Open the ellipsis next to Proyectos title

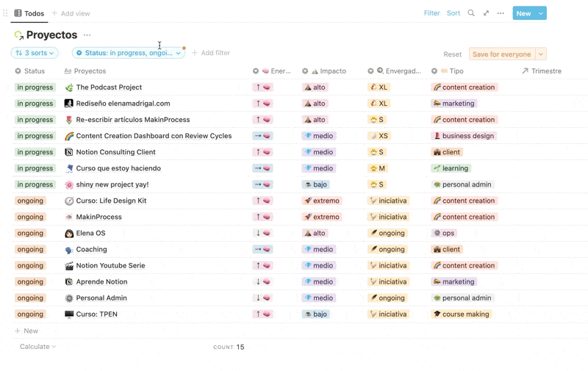pos(87,35)
